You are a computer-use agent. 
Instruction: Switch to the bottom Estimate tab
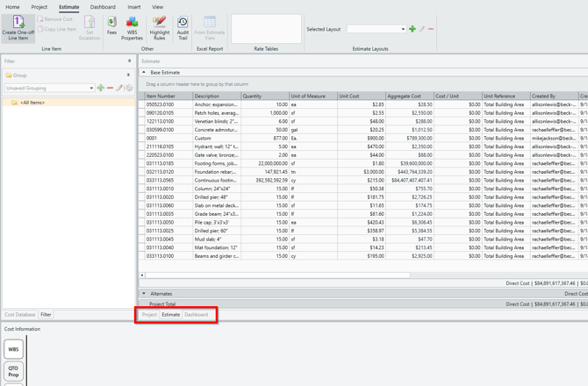pyautogui.click(x=170, y=315)
